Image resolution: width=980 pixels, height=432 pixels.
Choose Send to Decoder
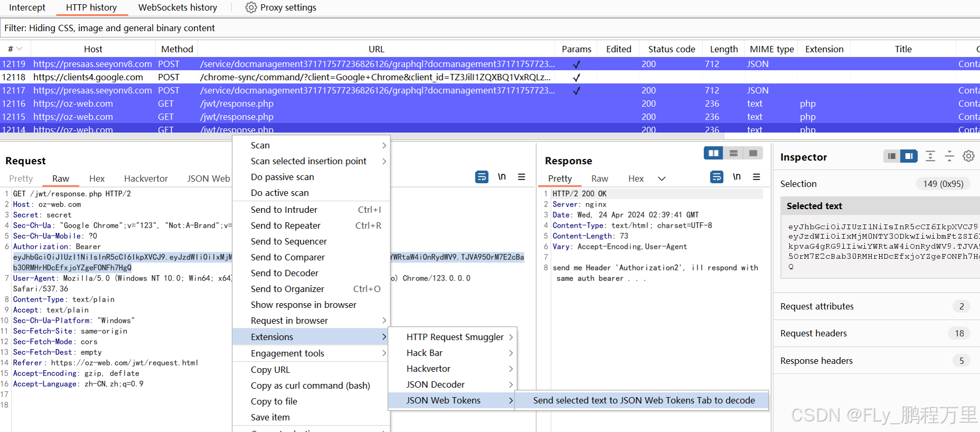pyautogui.click(x=311, y=273)
